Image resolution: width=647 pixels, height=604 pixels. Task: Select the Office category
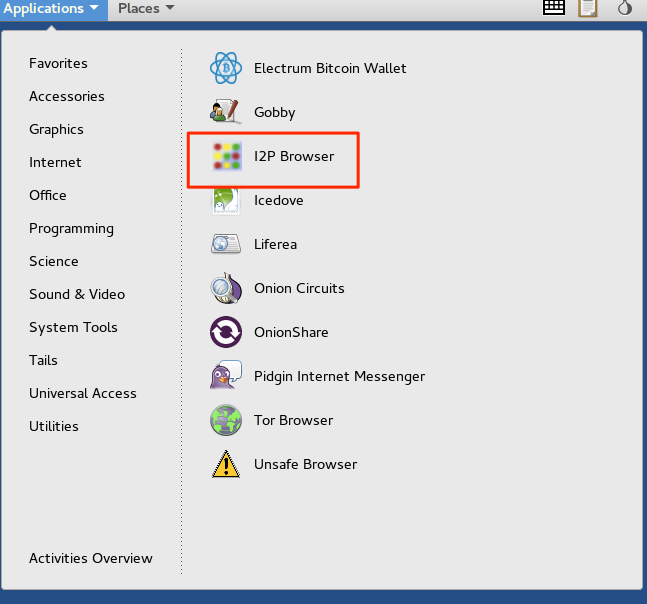(x=48, y=196)
